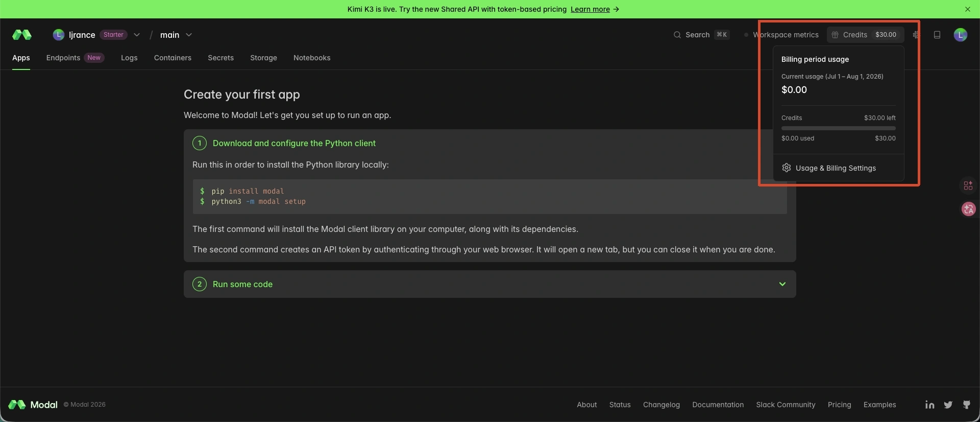Open the Examples link in the footer

(879, 405)
